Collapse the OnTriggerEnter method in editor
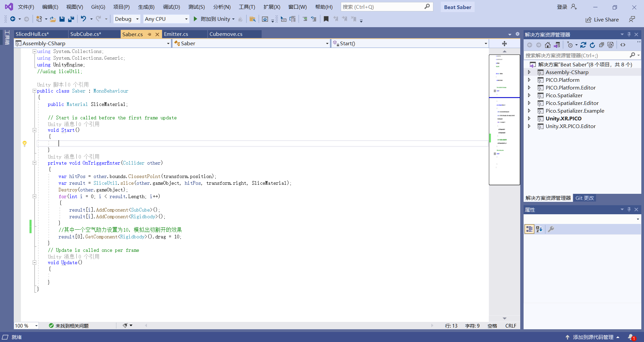This screenshot has width=644, height=342. [34, 163]
